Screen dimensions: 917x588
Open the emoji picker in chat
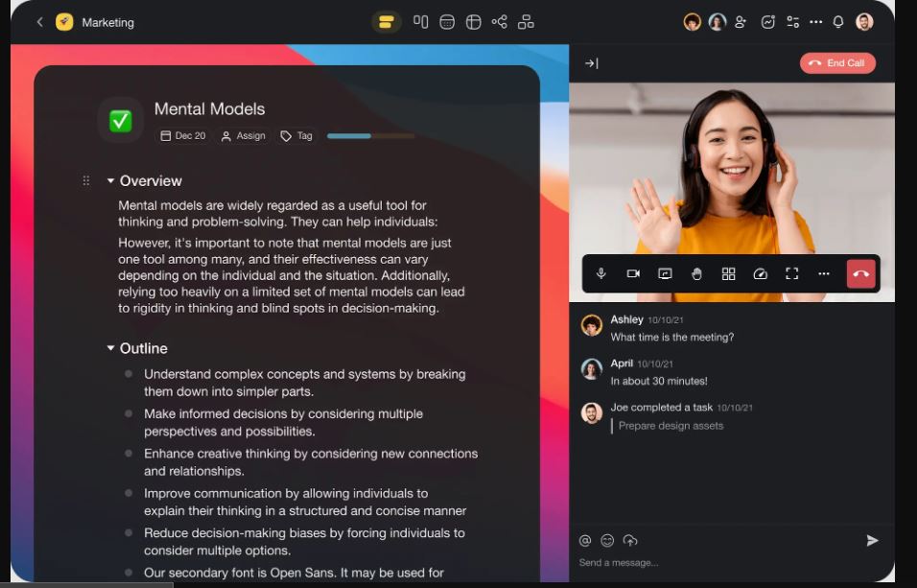[x=607, y=541]
